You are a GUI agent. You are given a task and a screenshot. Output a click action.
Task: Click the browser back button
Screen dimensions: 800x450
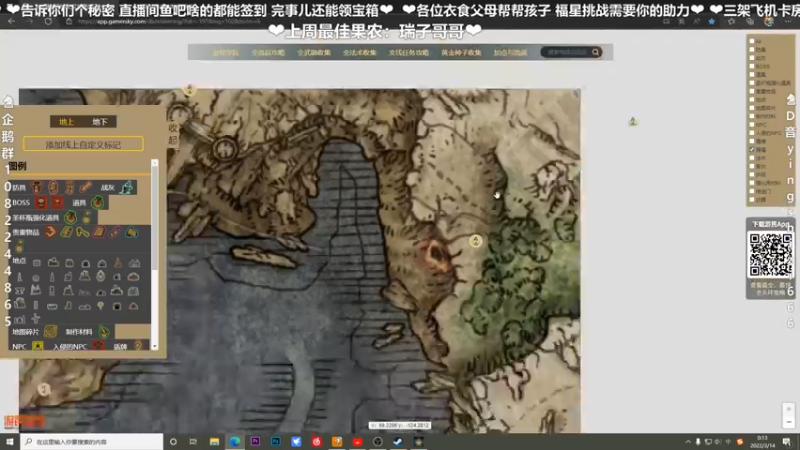(x=12, y=21)
